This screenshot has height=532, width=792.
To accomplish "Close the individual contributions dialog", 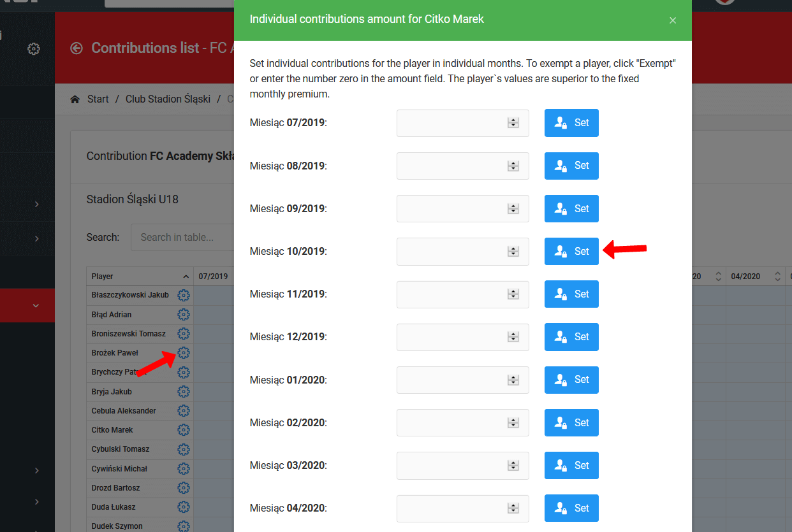I will tap(672, 20).
